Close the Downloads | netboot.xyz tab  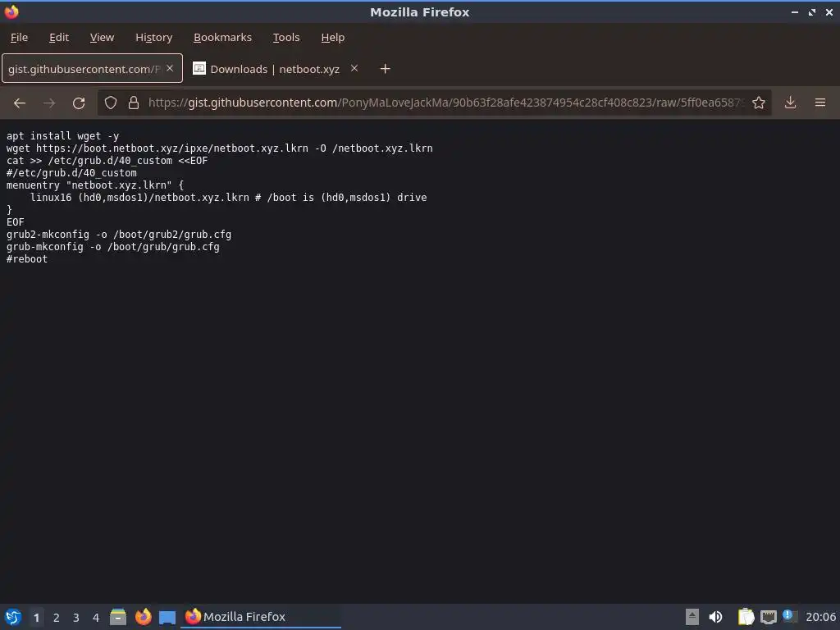[354, 68]
